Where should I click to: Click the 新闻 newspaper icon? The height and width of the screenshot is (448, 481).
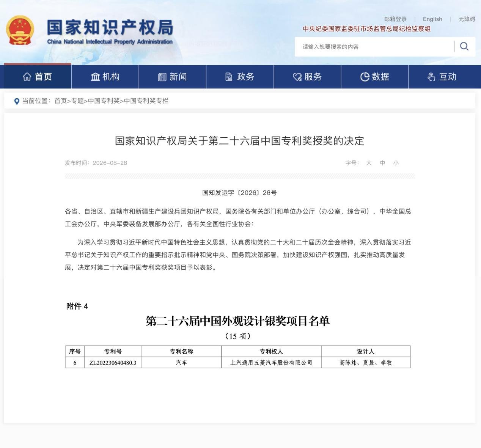click(162, 77)
